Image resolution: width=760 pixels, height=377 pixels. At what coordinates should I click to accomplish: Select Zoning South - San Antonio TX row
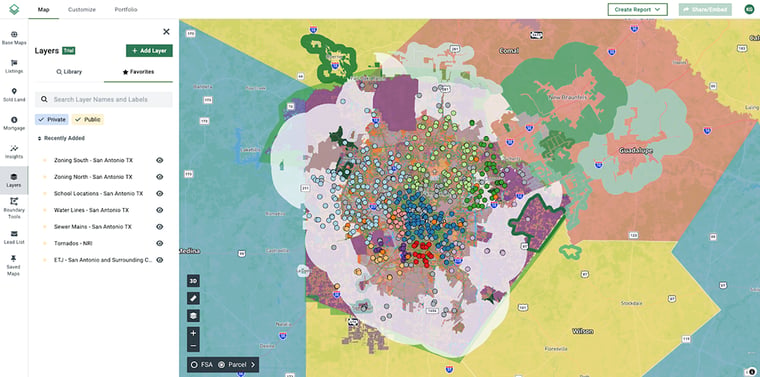[94, 160]
